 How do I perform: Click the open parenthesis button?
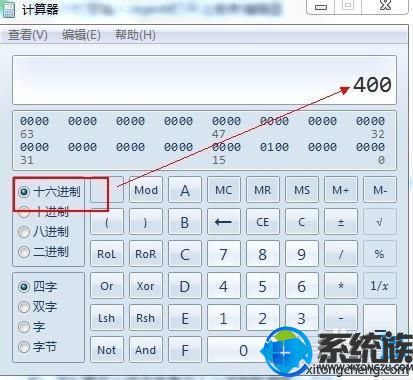[x=107, y=222]
